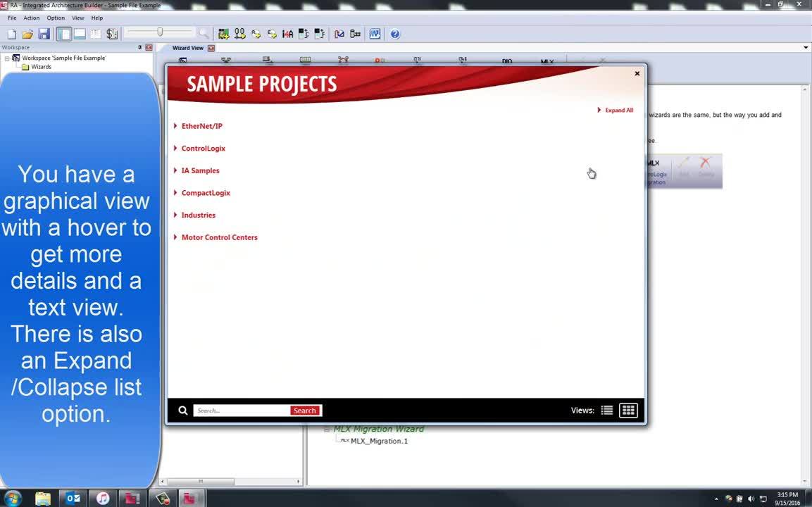This screenshot has width=812, height=507.
Task: Open the View menu
Action: 78,18
